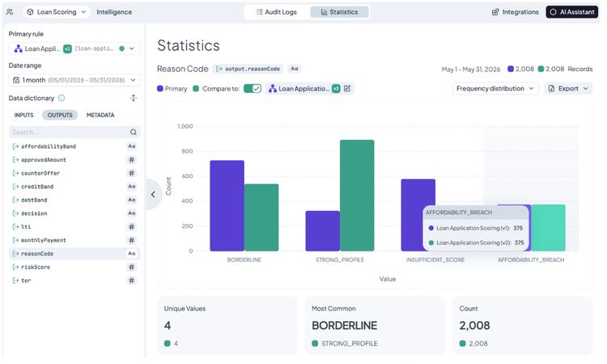Screen dimensions: 607x364
Task: Click the green BORDERLINE bar
Action: 261,218
